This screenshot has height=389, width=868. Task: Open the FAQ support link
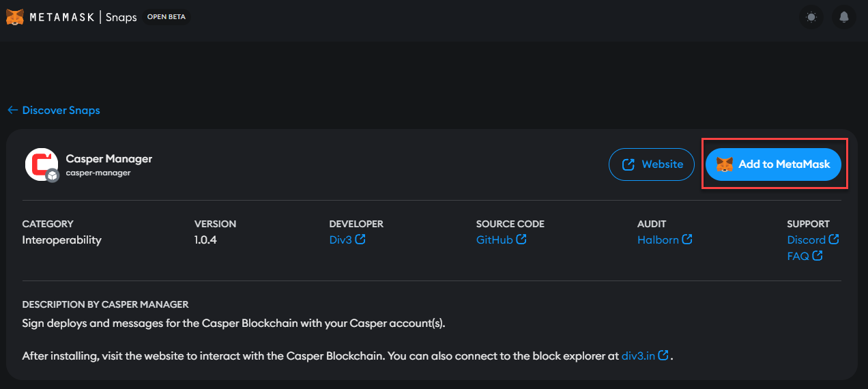point(798,256)
